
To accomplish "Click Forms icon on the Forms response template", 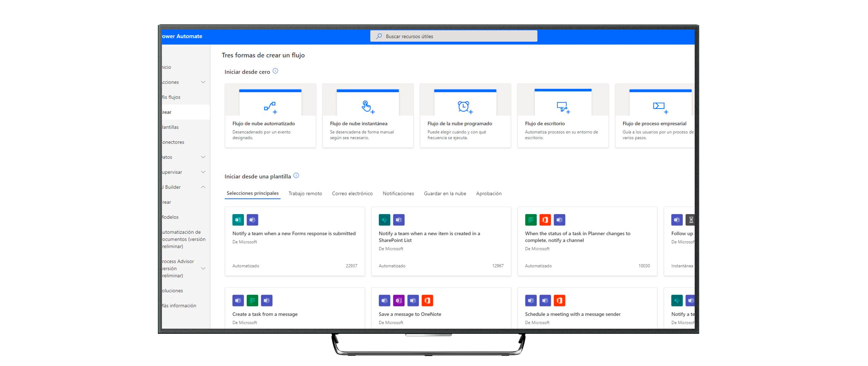I will pos(238,220).
